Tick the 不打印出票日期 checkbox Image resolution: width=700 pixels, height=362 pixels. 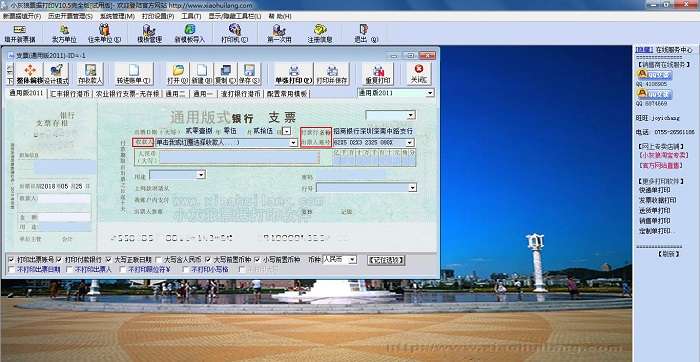(11, 269)
